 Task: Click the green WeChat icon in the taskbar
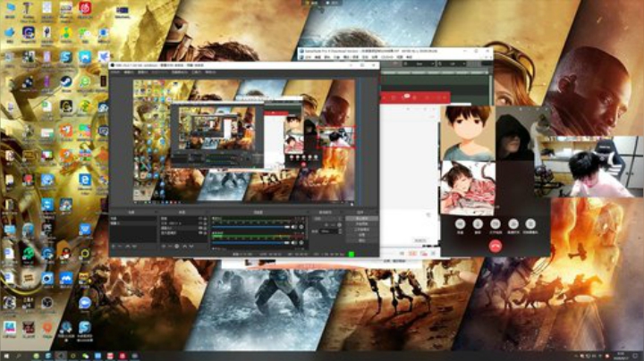pos(86,356)
